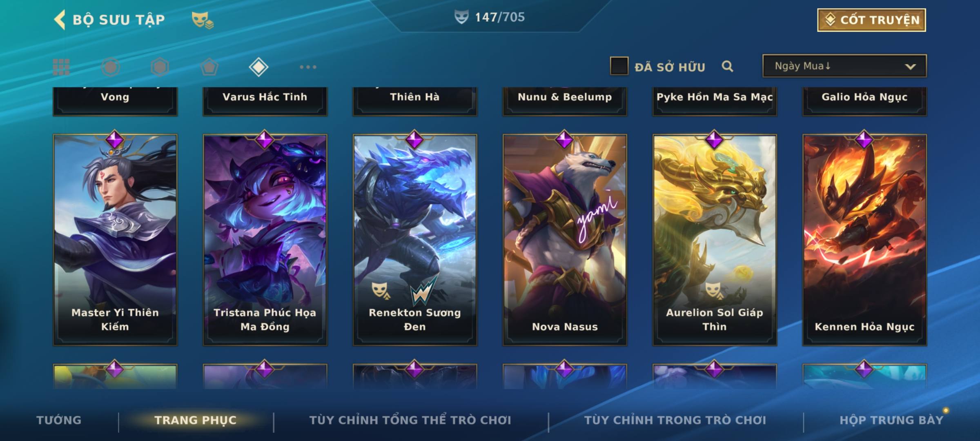This screenshot has width=980, height=441.
Task: Expand the Ngày Mua sort dropdown
Action: pyautogui.click(x=844, y=66)
